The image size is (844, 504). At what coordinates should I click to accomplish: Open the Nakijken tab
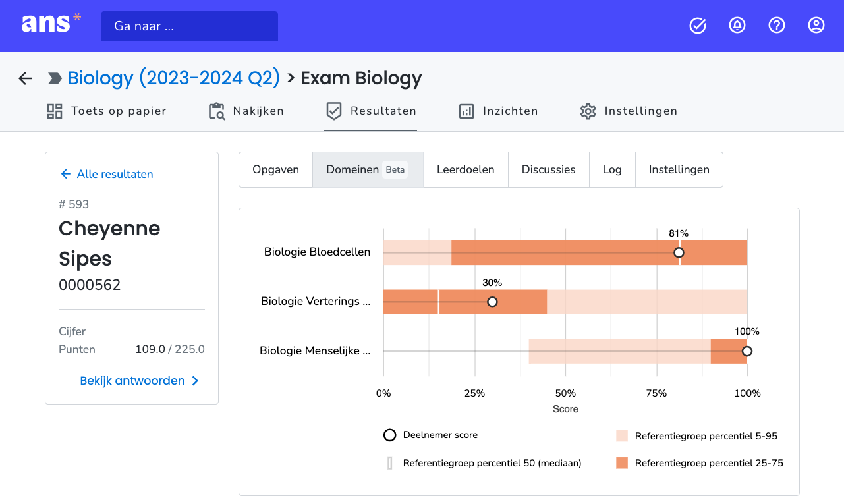tap(246, 111)
